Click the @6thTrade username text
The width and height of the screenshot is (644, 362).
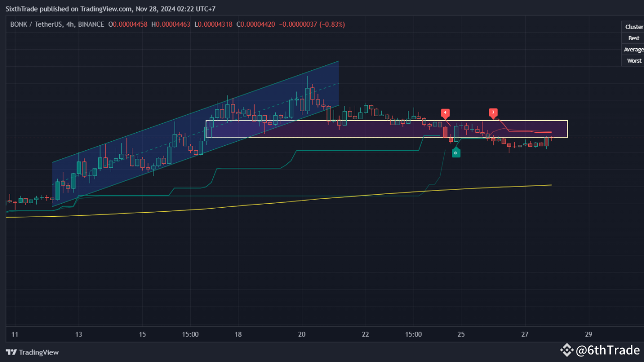click(x=607, y=350)
